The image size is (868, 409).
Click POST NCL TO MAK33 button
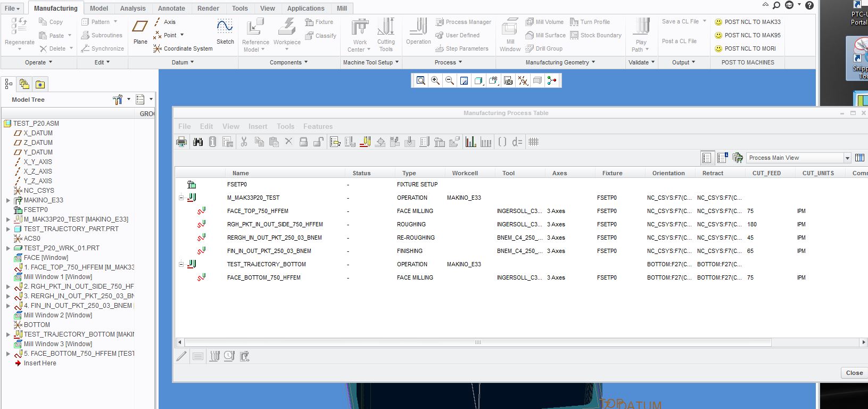tap(747, 22)
